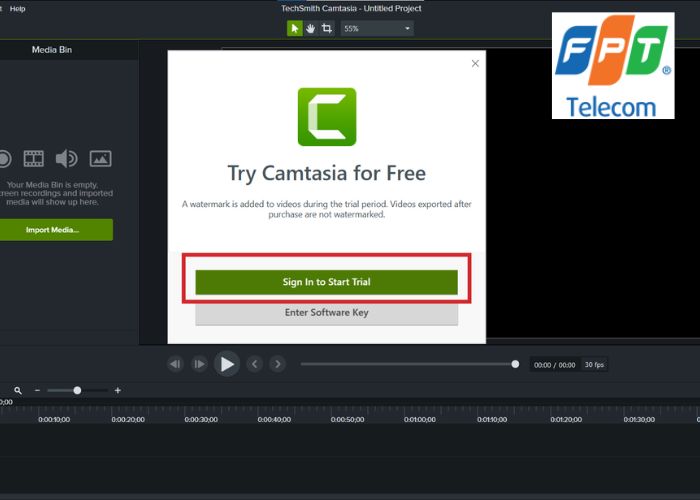Click the filmstrip video media icon

[x=35, y=158]
